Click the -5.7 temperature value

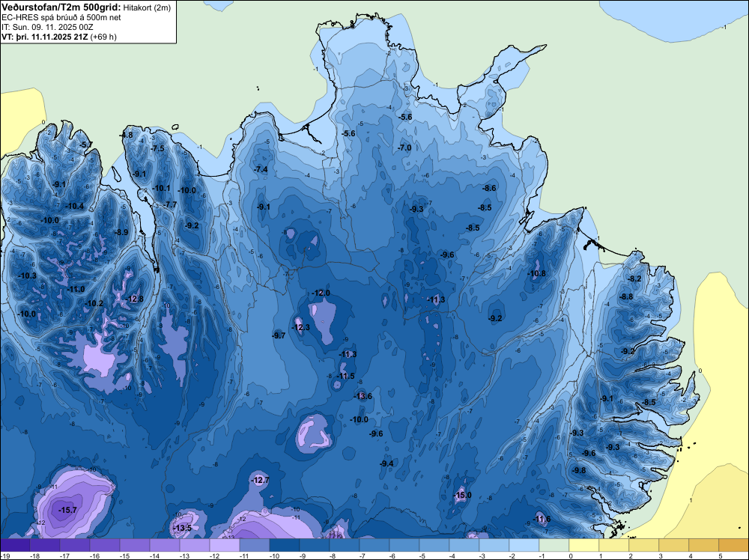click(86, 144)
